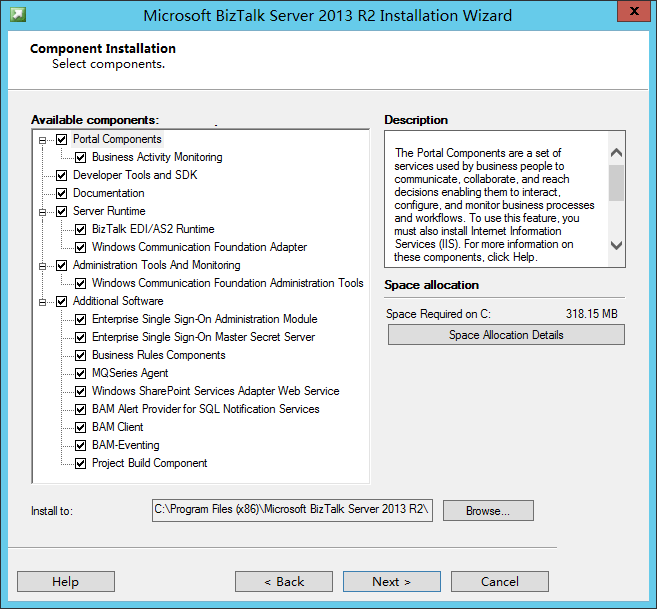Select the Documentation tree item

pyautogui.click(x=109, y=193)
